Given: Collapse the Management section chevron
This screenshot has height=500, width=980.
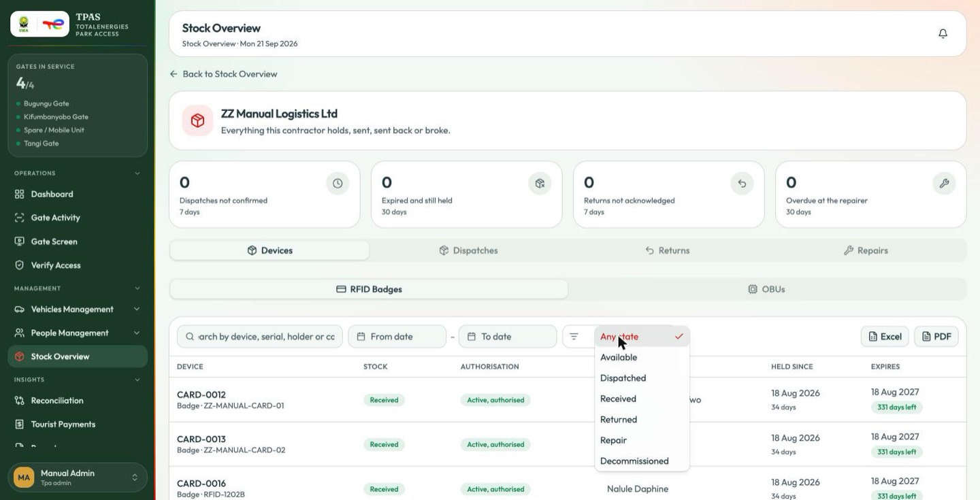Looking at the screenshot, I should [137, 288].
